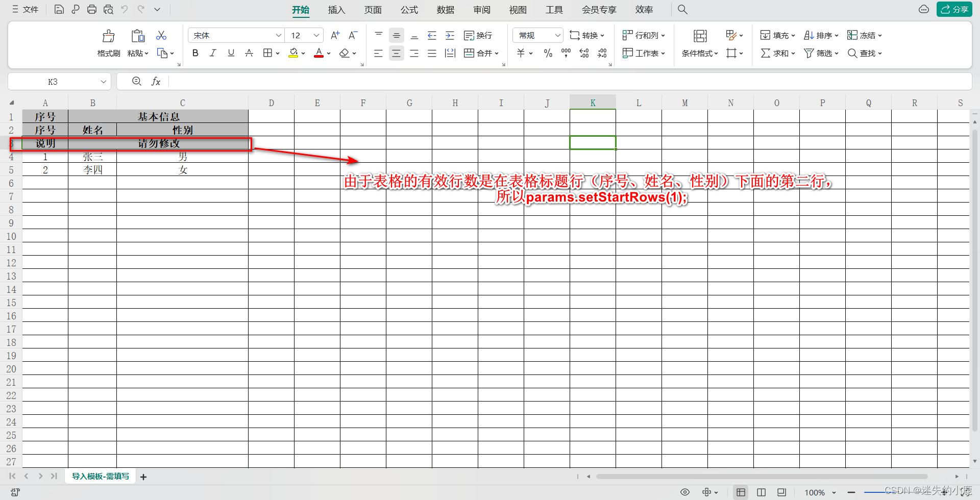Viewport: 980px width, 500px height.
Task: Increase font size with A+ icon
Action: [335, 35]
